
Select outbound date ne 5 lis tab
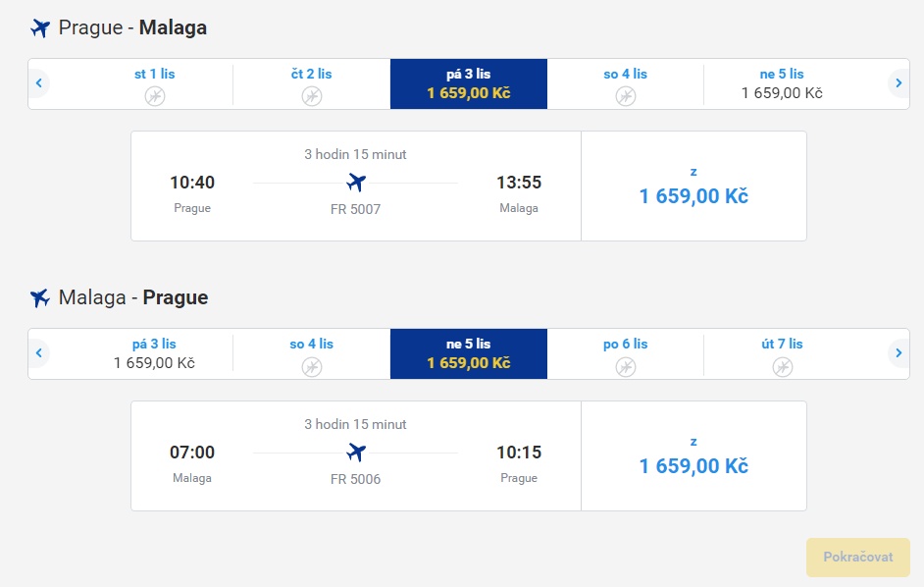click(782, 83)
